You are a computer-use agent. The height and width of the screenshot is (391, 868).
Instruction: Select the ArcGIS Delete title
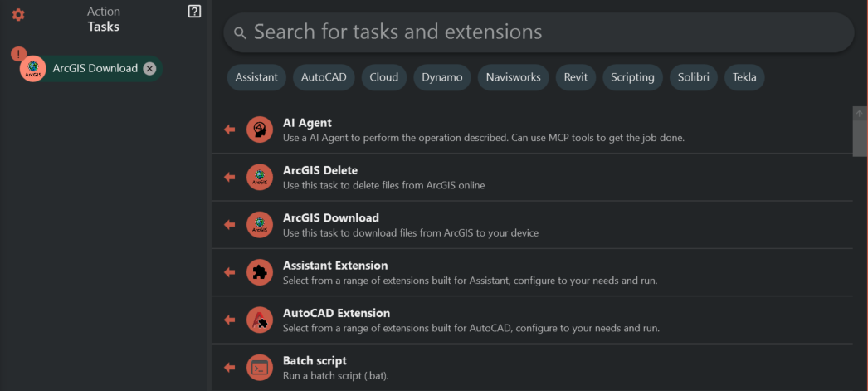point(320,170)
